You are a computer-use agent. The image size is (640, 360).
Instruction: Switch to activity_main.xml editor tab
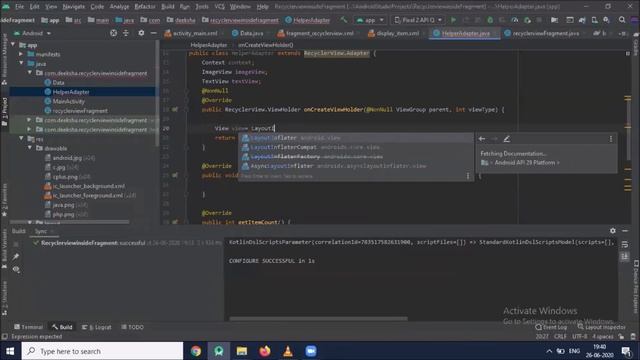pyautogui.click(x=191, y=33)
